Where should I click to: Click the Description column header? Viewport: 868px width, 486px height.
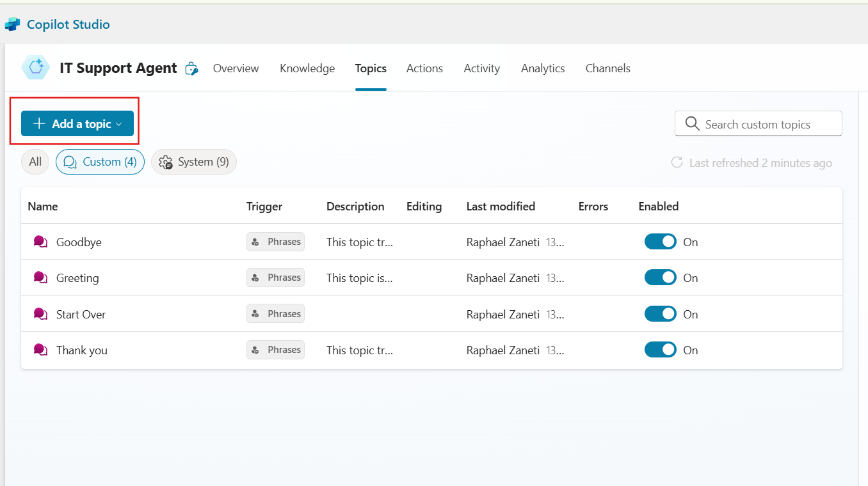[x=355, y=206]
